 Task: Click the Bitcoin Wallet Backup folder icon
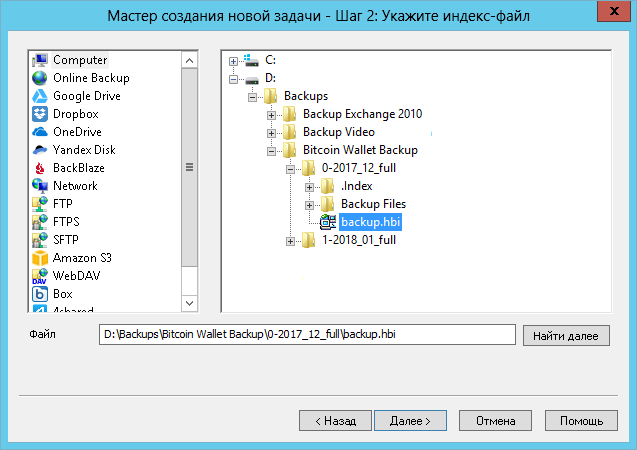(289, 150)
